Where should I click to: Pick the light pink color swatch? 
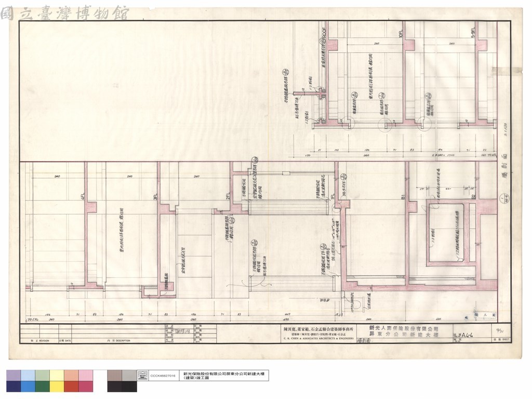[x=86, y=376]
